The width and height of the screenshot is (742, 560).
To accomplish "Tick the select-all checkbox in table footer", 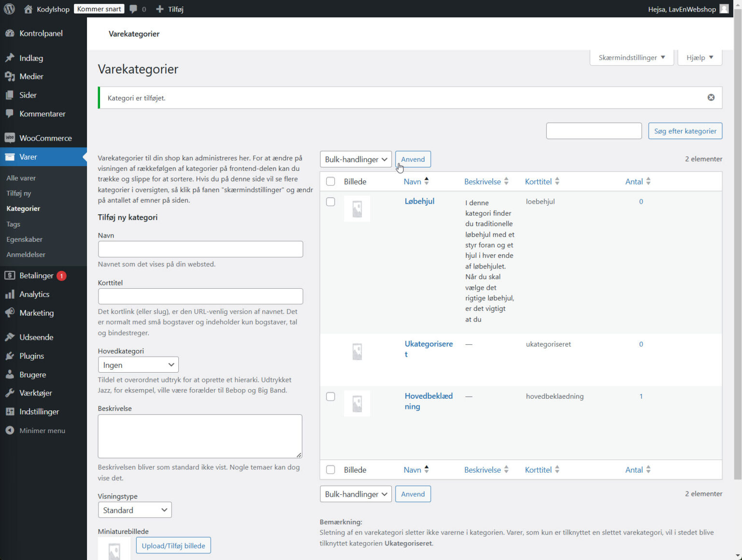I will tap(330, 470).
